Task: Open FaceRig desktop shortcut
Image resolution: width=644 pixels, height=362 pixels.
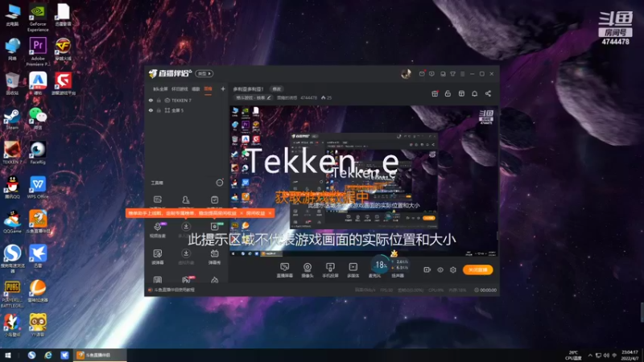Action: click(x=38, y=152)
